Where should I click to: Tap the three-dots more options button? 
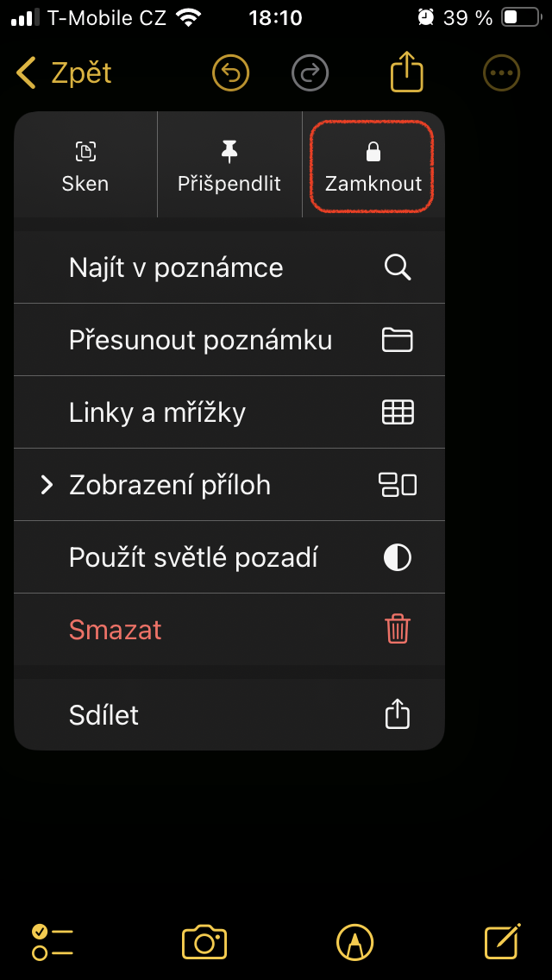tap(502, 73)
